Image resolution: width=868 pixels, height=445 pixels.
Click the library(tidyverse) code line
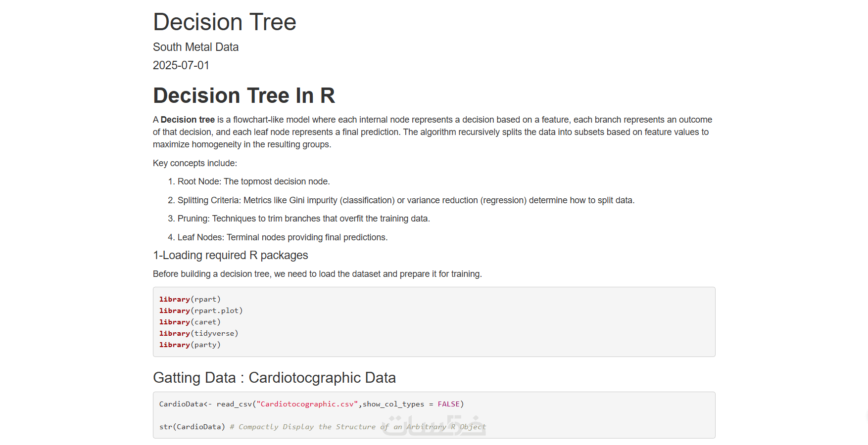[199, 333]
